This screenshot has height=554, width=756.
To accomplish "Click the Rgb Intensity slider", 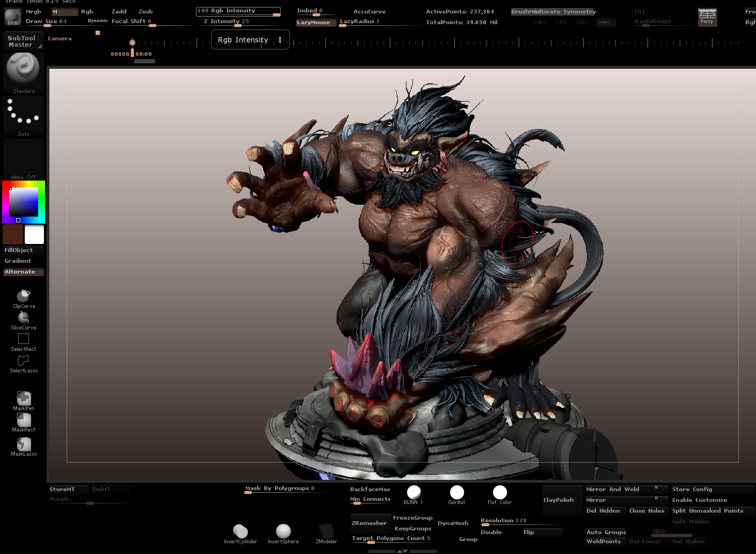I will click(238, 11).
